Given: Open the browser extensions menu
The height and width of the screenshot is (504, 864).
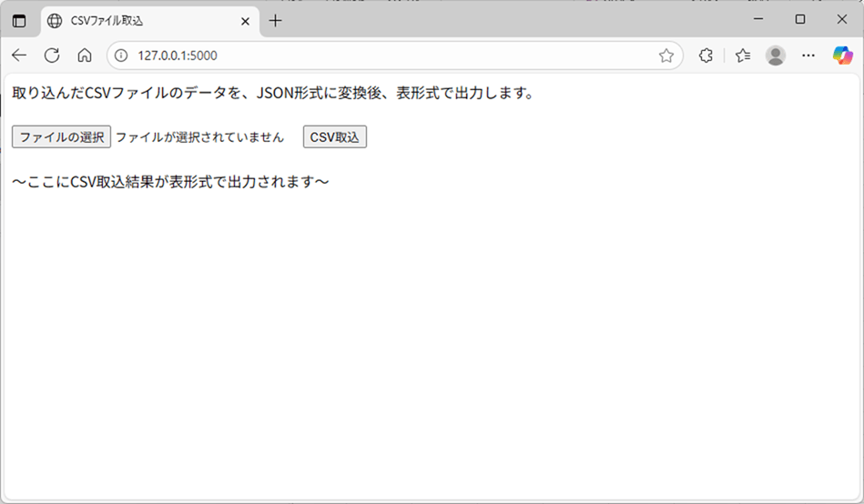Looking at the screenshot, I should (706, 55).
